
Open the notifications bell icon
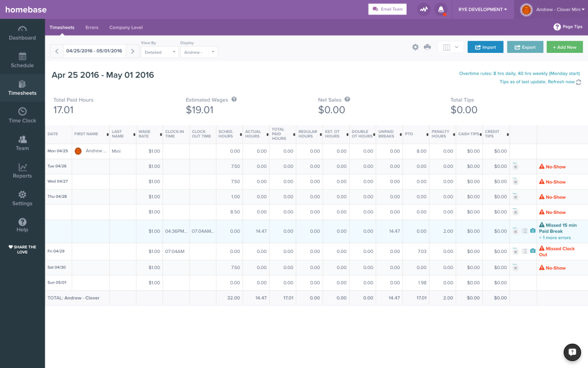pyautogui.click(x=441, y=10)
